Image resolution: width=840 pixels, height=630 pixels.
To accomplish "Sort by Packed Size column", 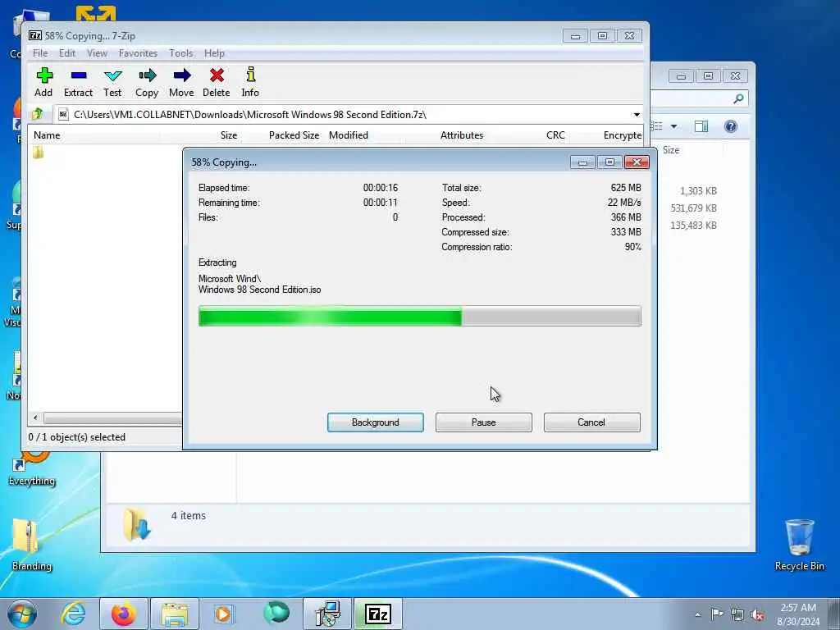I will (294, 135).
